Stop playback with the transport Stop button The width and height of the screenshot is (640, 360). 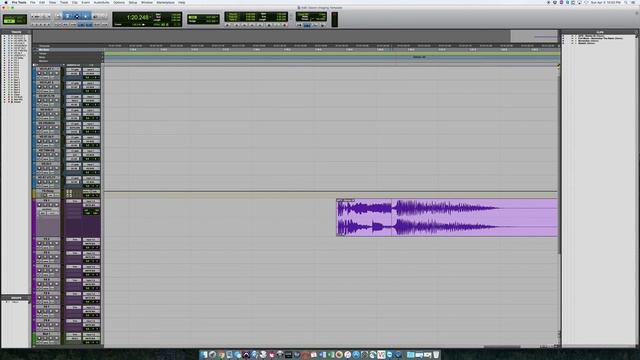269,25
